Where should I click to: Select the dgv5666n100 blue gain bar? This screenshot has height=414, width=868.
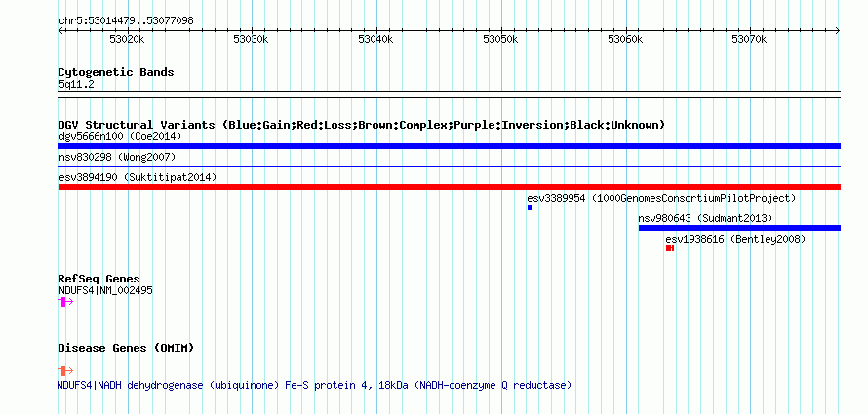click(x=449, y=146)
